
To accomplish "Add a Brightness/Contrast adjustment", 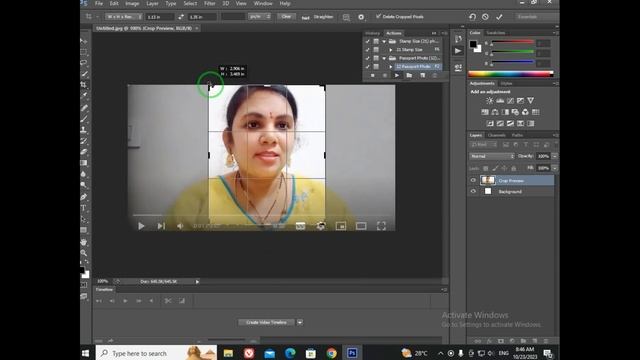I will point(489,100).
